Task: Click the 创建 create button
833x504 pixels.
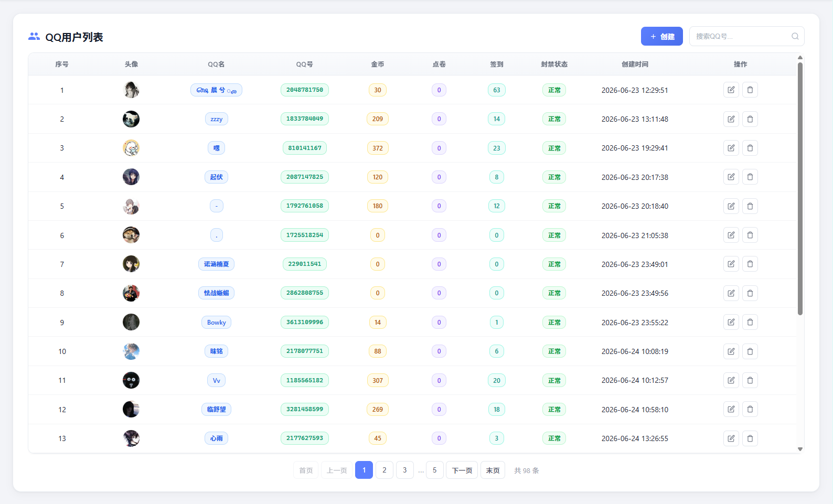Action: pyautogui.click(x=661, y=36)
